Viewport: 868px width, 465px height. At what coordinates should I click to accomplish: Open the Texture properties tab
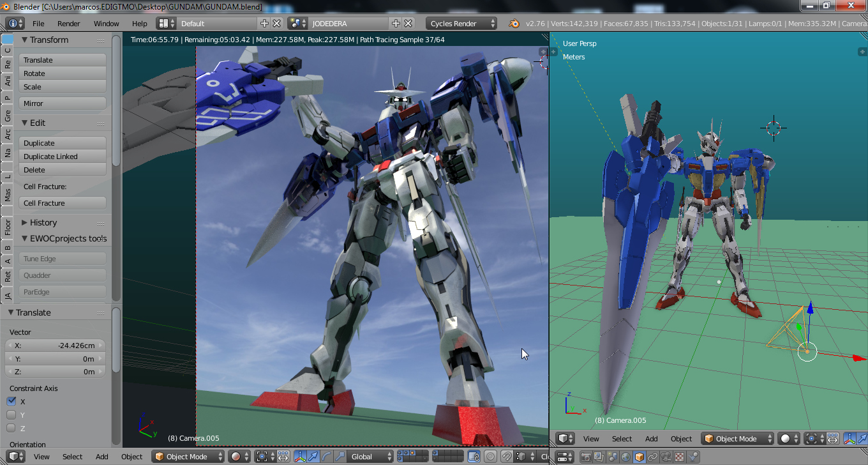[x=680, y=457]
